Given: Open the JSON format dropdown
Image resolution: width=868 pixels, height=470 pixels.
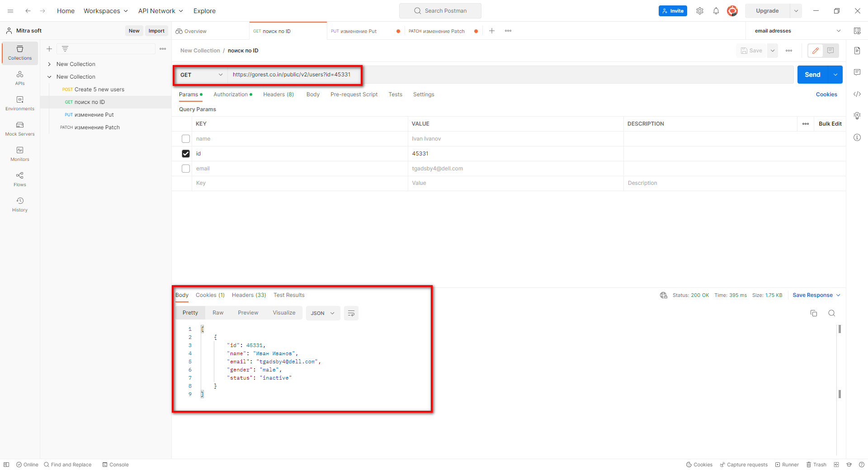Looking at the screenshot, I should pyautogui.click(x=323, y=313).
